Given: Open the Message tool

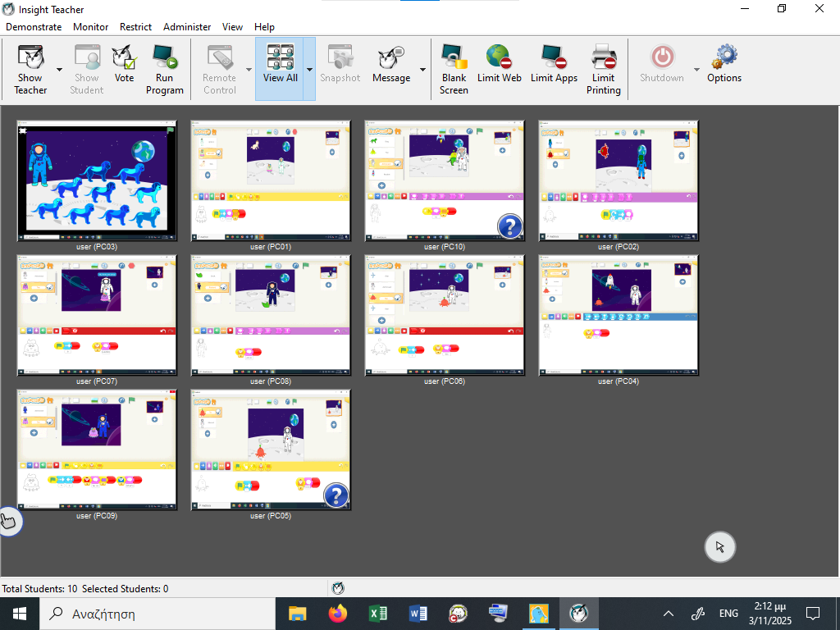Looking at the screenshot, I should pyautogui.click(x=390, y=69).
